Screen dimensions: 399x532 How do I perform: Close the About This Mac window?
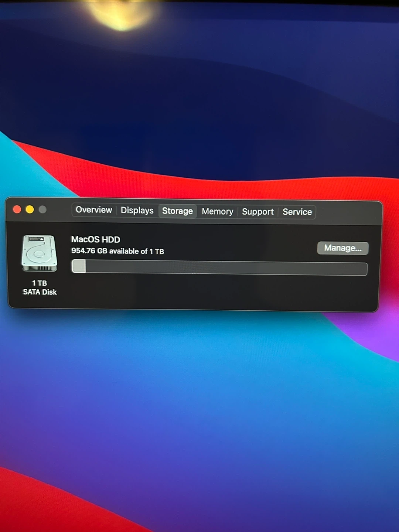pyautogui.click(x=17, y=209)
